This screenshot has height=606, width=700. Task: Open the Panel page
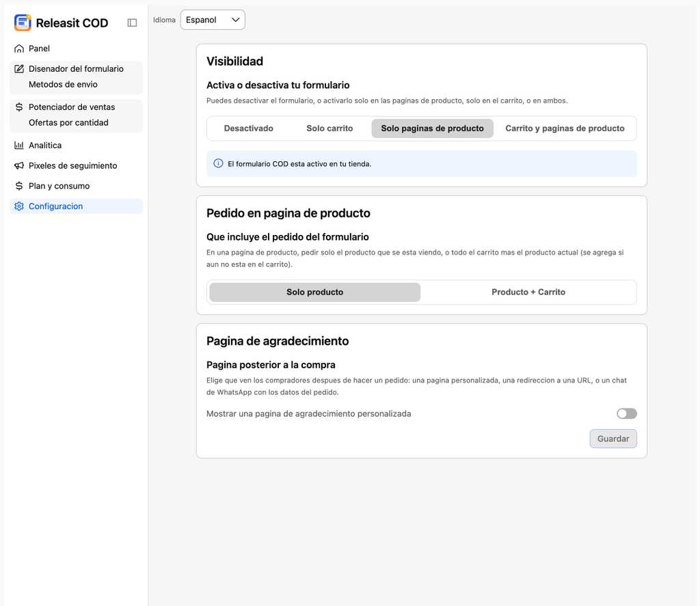pos(77,49)
